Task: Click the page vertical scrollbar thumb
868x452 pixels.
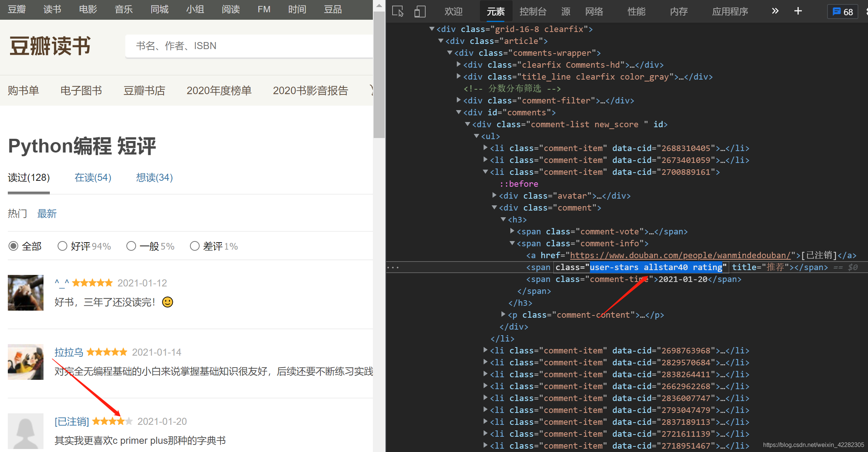Action: [x=379, y=75]
